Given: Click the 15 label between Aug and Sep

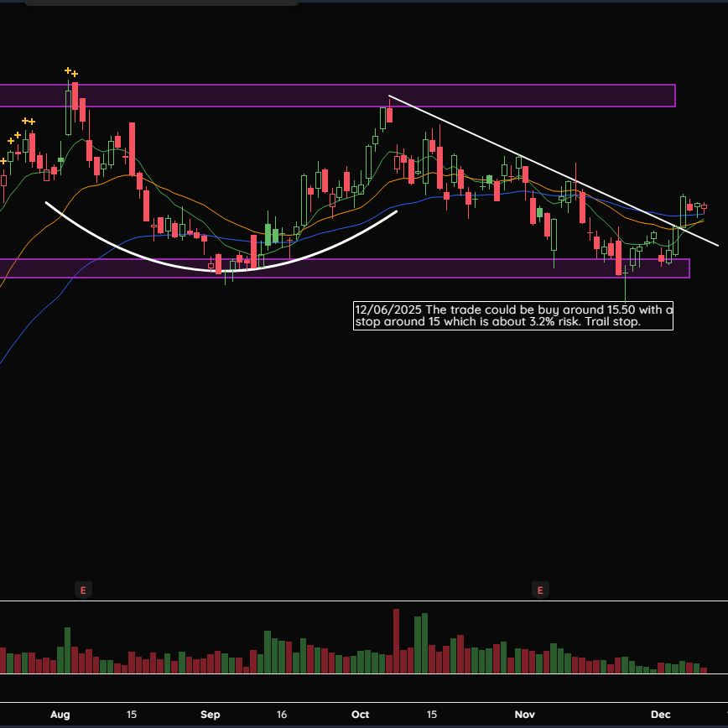Looking at the screenshot, I should (132, 715).
